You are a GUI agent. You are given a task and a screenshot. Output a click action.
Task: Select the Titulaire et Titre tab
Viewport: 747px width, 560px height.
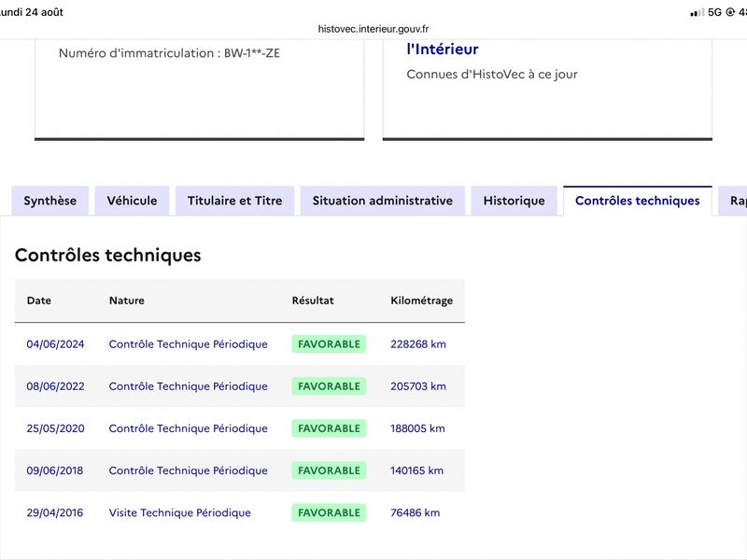[235, 201]
